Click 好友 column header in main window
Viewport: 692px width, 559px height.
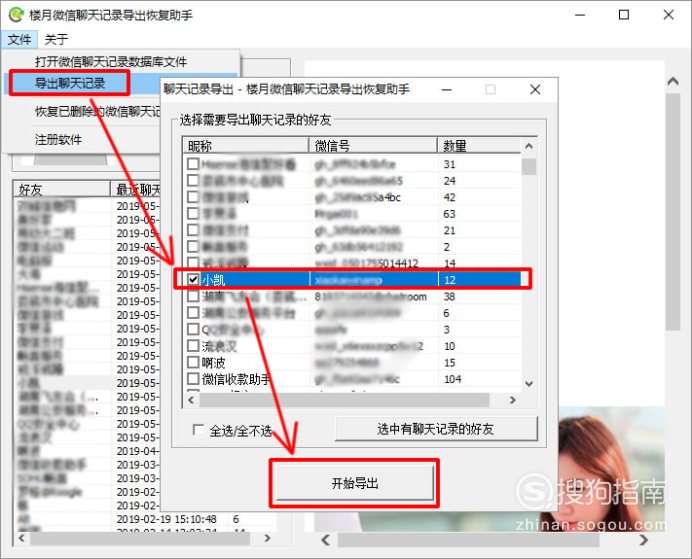(x=62, y=189)
